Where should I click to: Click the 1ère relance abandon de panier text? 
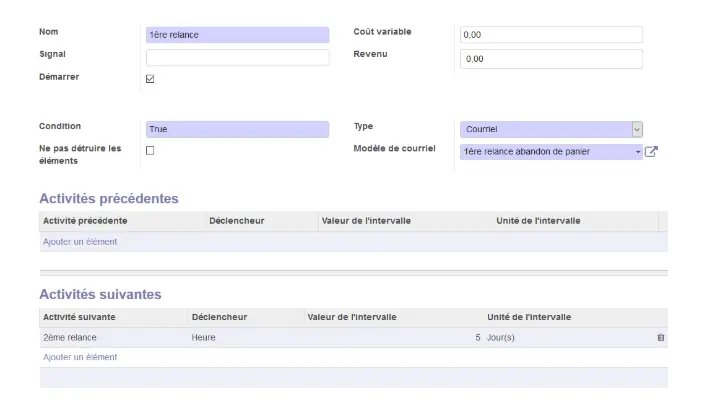[527, 151]
